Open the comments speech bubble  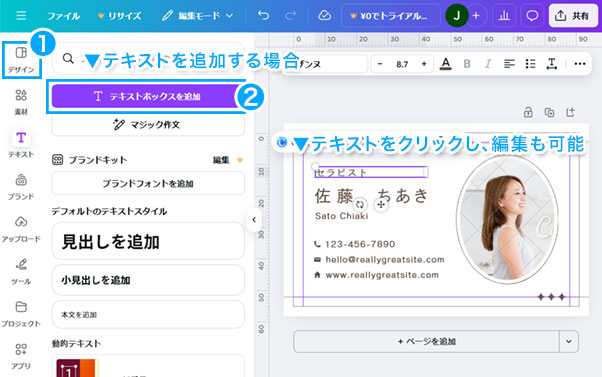(532, 16)
